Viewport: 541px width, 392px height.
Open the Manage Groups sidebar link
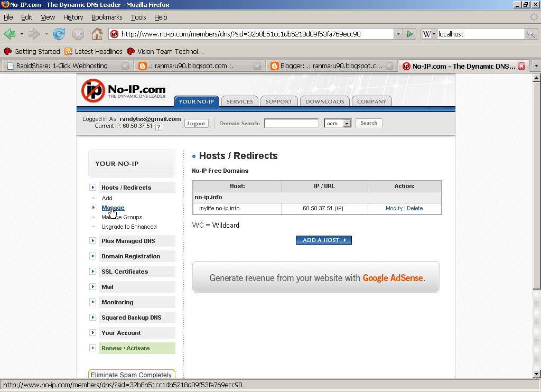pos(122,217)
